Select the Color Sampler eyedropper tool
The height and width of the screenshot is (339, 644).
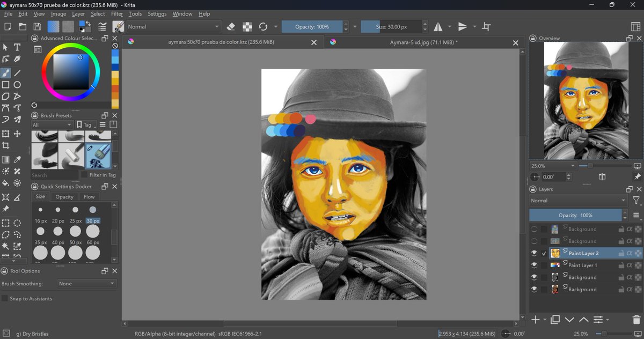coord(17,160)
